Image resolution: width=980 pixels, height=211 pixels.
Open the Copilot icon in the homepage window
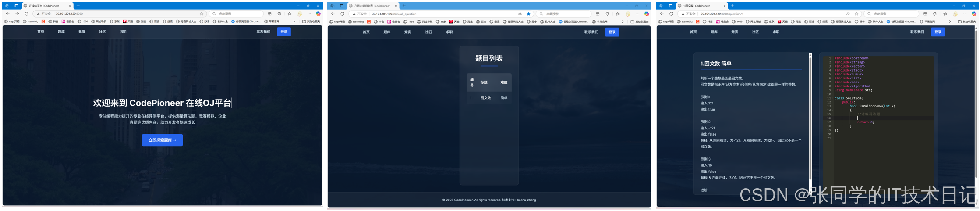pos(318,14)
